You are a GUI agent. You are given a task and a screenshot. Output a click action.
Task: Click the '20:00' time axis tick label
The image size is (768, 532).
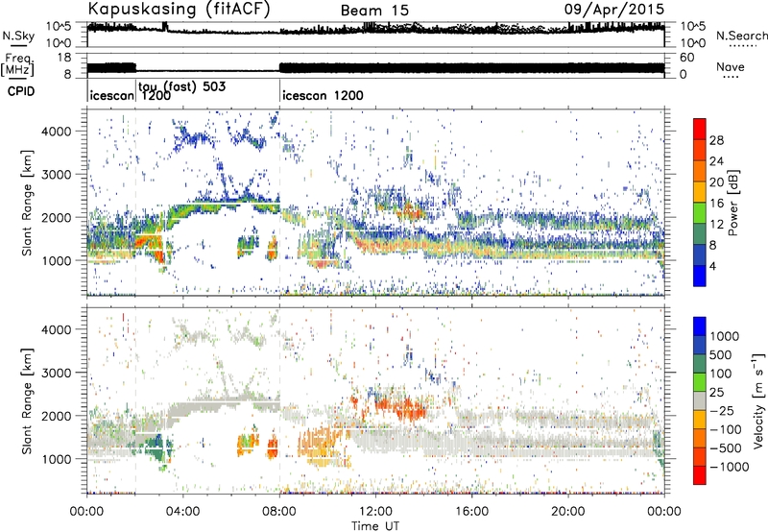click(568, 512)
